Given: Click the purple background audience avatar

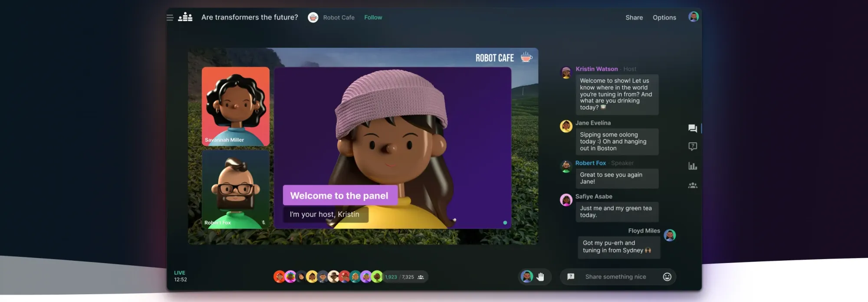Looking at the screenshot, I should click(366, 277).
